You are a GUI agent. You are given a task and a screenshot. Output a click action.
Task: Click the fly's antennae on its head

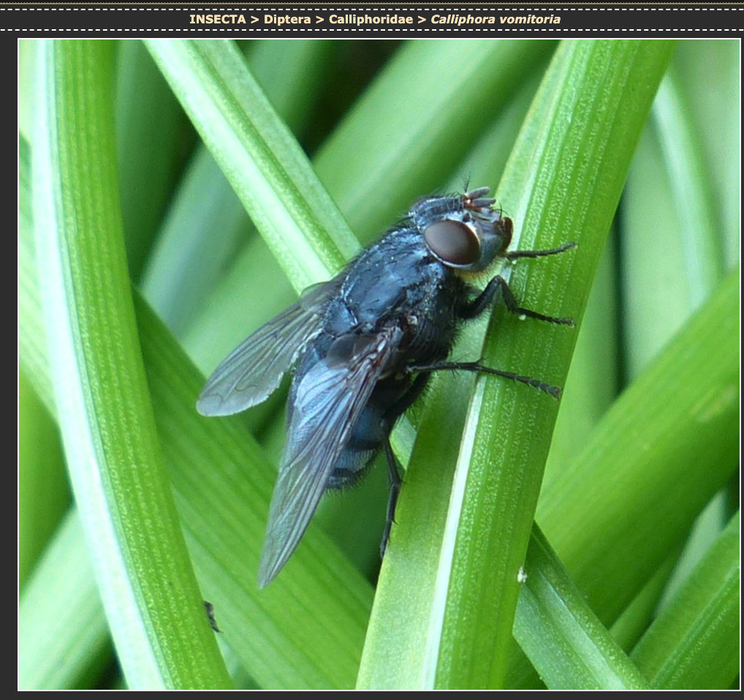pyautogui.click(x=479, y=199)
